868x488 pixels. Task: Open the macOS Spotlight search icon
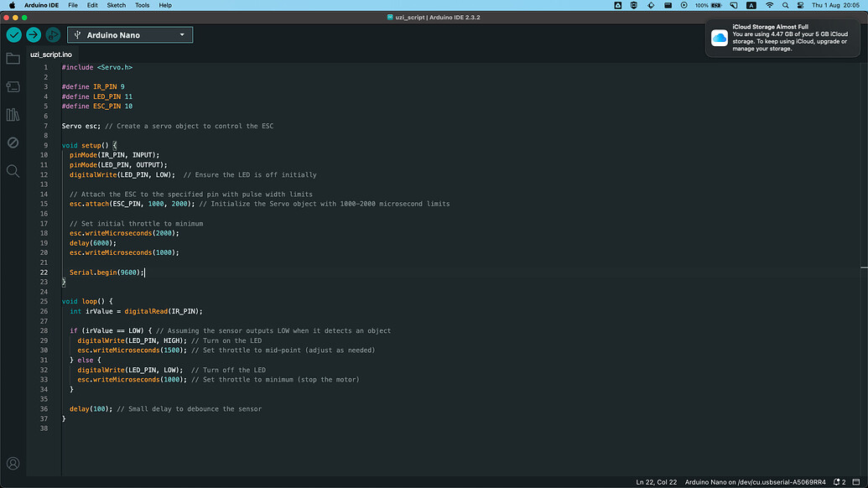(x=785, y=4)
